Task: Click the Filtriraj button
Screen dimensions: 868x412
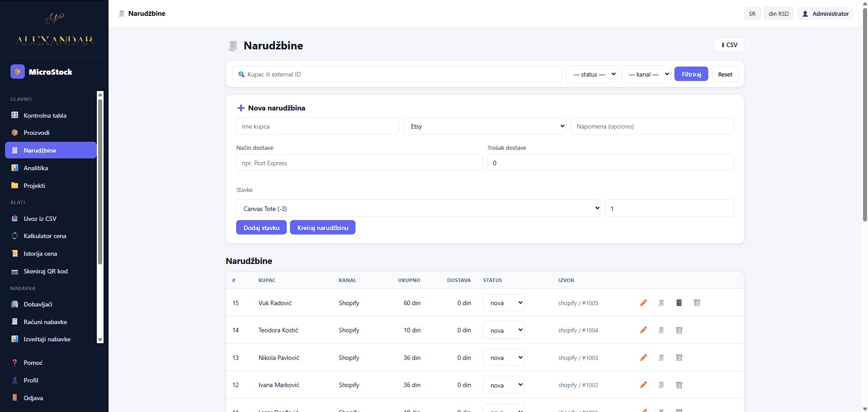Action: 691,74
